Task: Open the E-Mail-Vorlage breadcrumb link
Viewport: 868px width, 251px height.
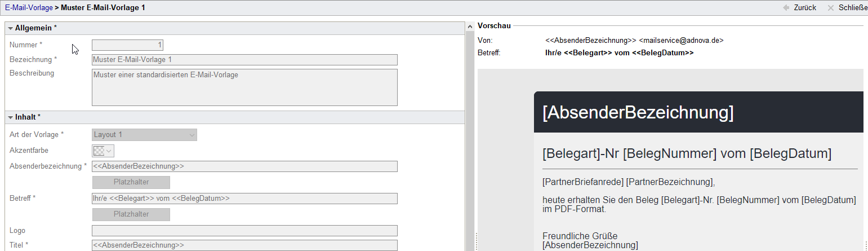Action: 29,8
